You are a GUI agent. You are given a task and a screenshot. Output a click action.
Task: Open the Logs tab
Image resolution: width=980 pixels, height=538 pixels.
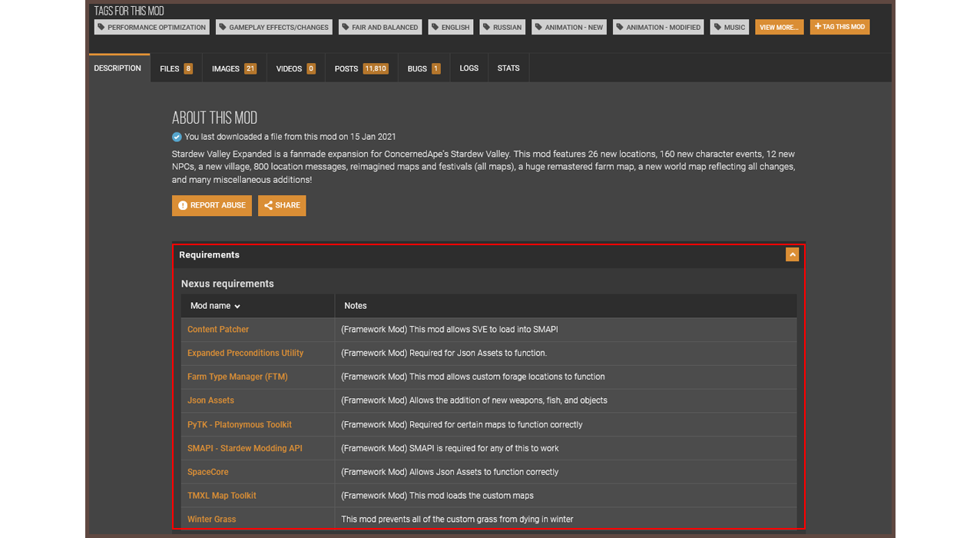[468, 68]
